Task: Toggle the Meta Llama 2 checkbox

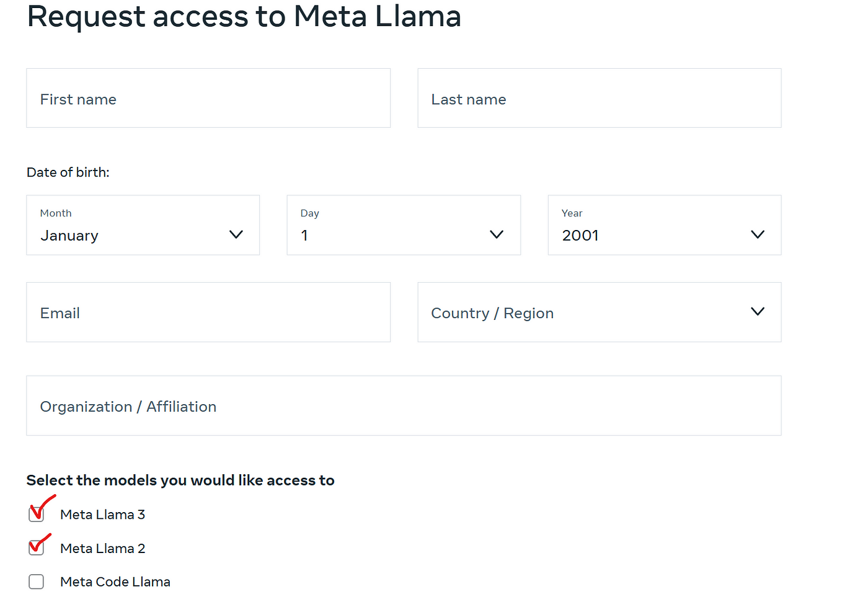Action: 37,548
